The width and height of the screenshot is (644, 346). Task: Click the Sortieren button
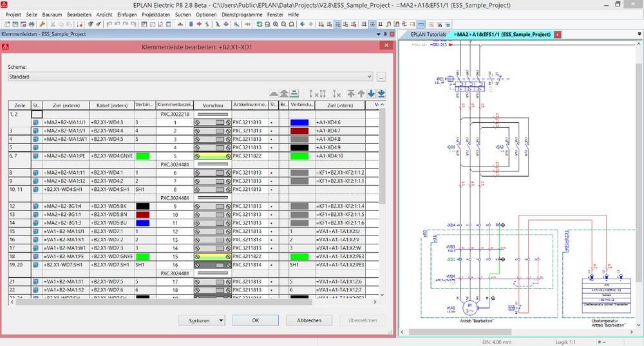199,320
